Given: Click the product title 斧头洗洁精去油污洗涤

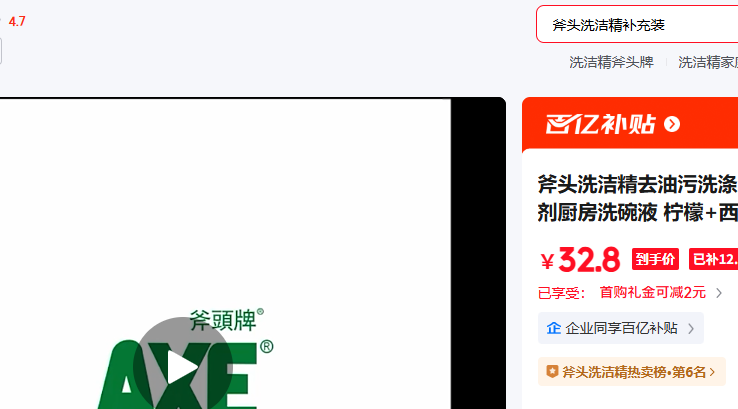Looking at the screenshot, I should pos(637,184).
